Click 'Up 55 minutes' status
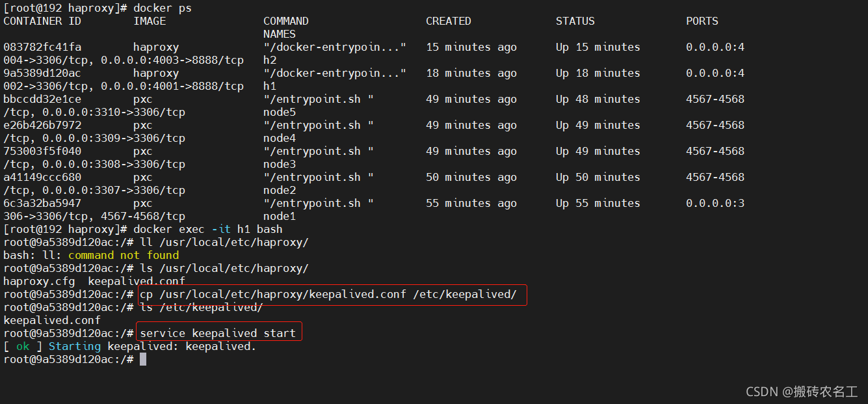The width and height of the screenshot is (868, 404). click(598, 203)
